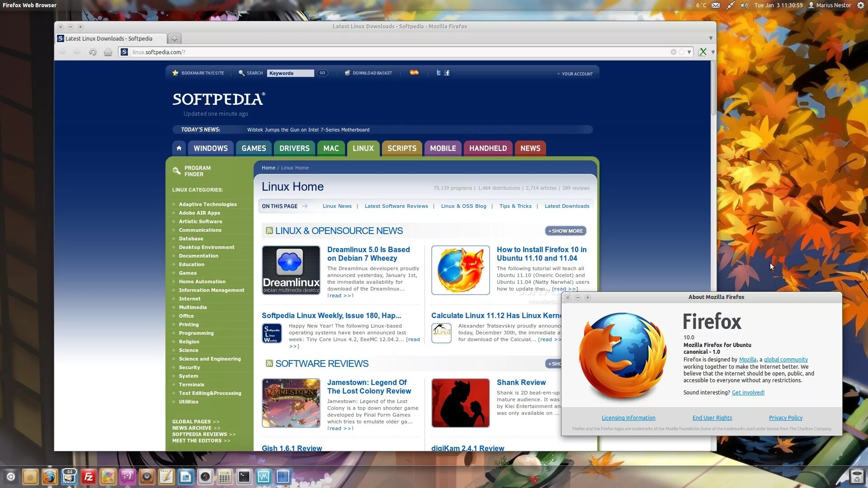Click the green X add-on toolbar icon
Viewport: 868px width, 488px height.
tap(703, 52)
